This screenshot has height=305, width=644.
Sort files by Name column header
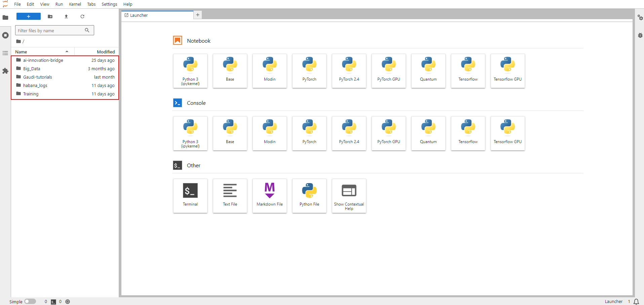point(43,52)
